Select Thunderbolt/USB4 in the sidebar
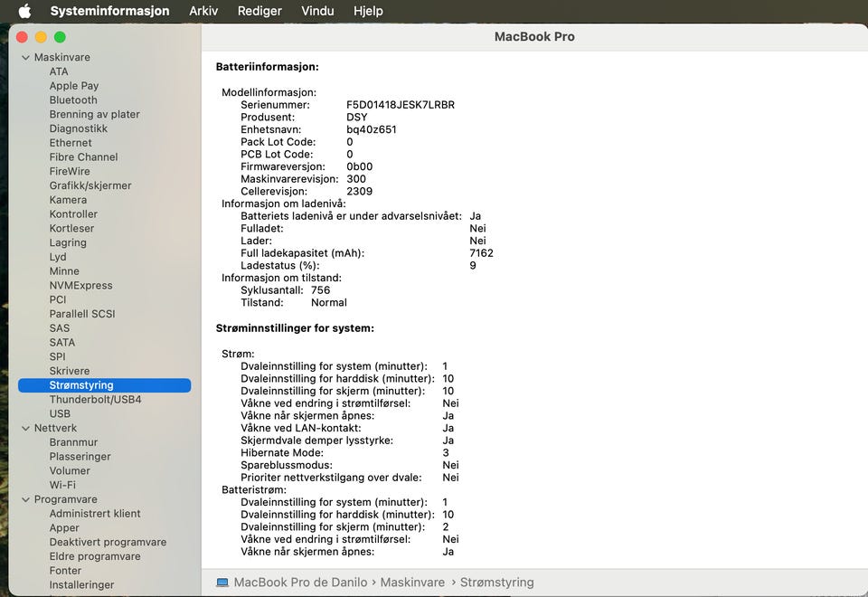 point(95,399)
